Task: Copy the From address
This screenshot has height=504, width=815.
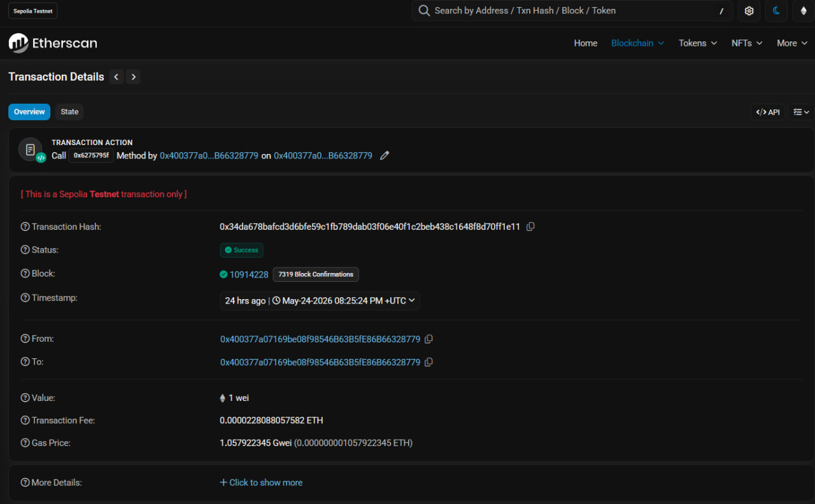Action: tap(429, 339)
